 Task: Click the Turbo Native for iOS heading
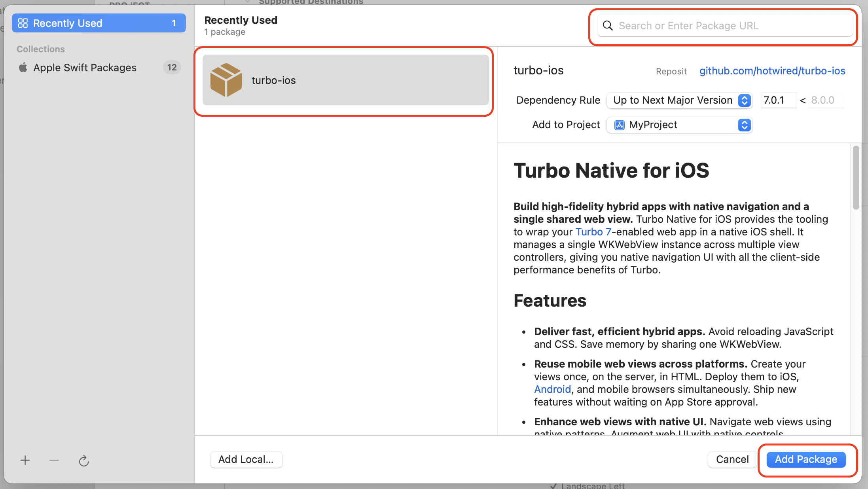[611, 171]
